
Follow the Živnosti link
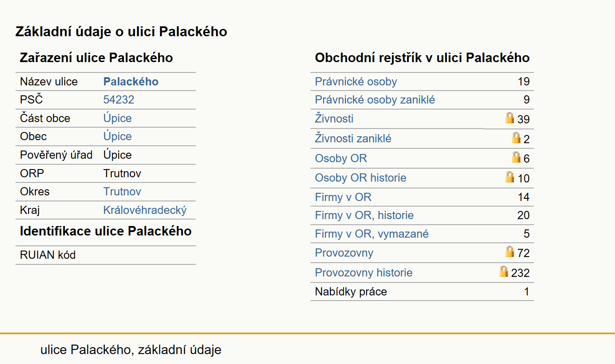[334, 118]
